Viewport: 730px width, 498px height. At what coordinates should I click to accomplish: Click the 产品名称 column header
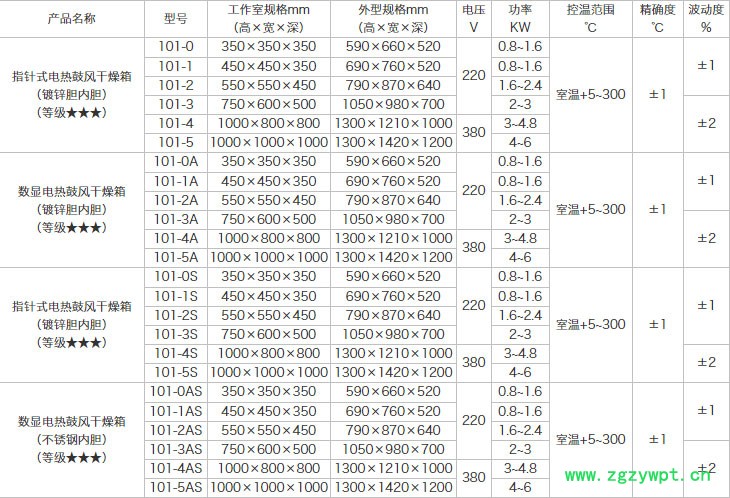click(72, 19)
